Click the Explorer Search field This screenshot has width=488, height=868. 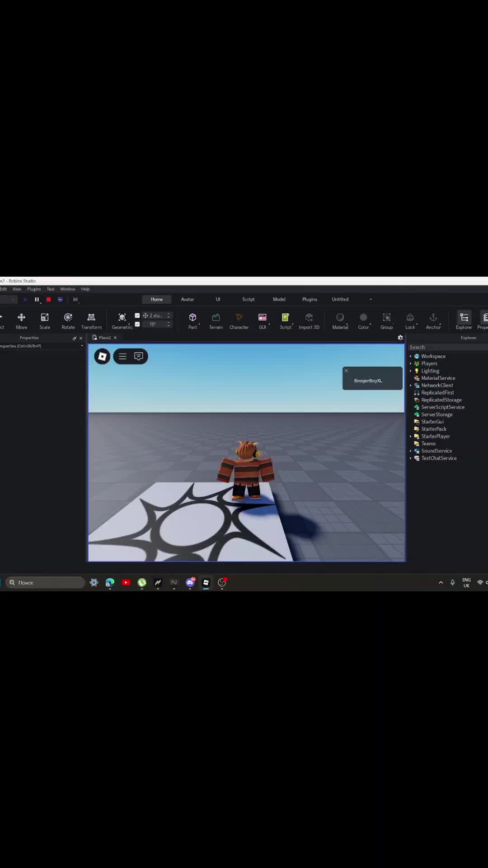(x=447, y=347)
